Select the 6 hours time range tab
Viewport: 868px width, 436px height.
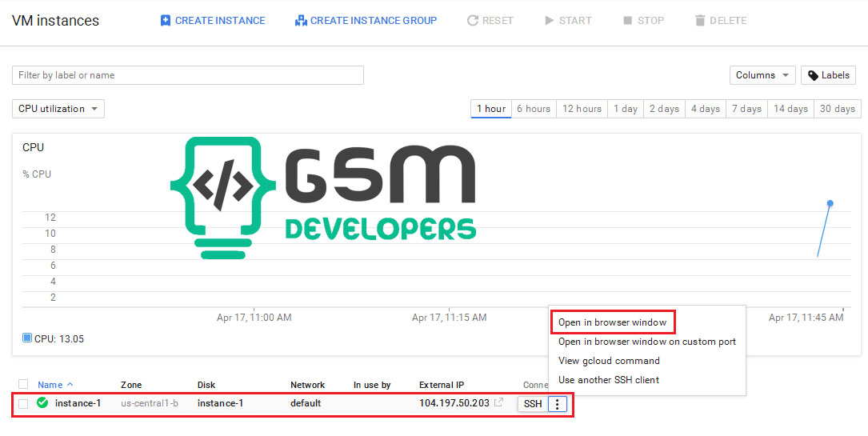point(534,109)
